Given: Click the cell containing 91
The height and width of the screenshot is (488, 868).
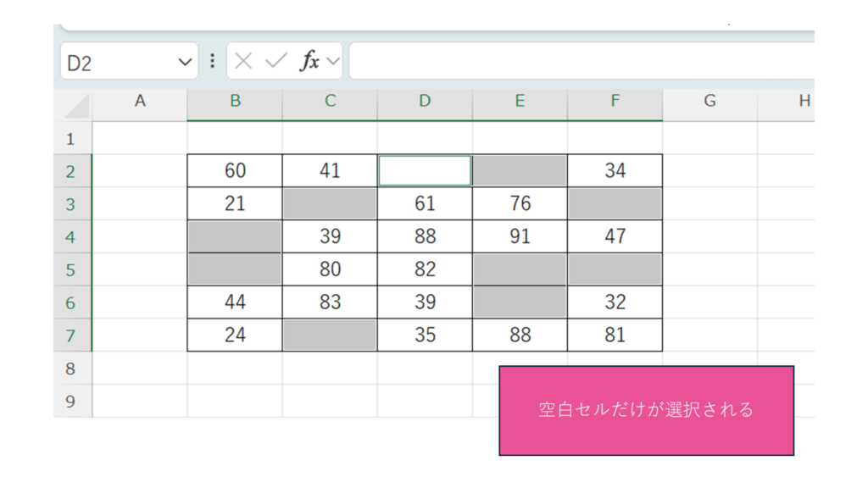Looking at the screenshot, I should 520,237.
